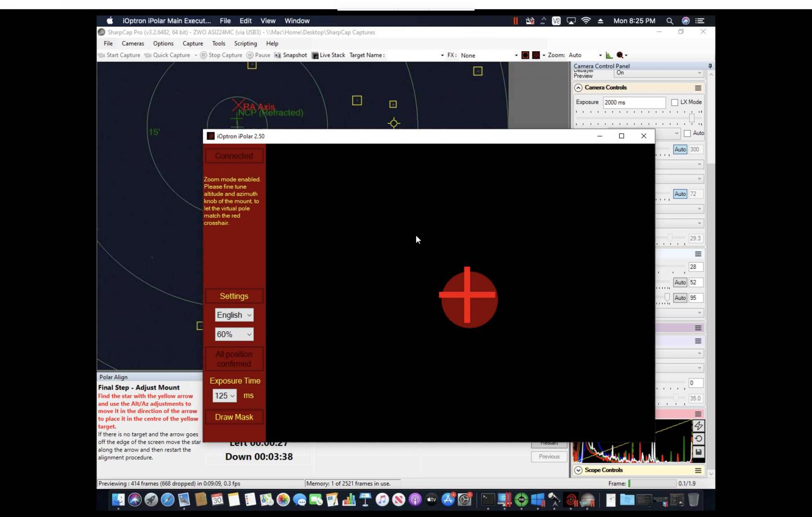Click the Camera Control Panel vertical scrollbar

click(x=710, y=274)
